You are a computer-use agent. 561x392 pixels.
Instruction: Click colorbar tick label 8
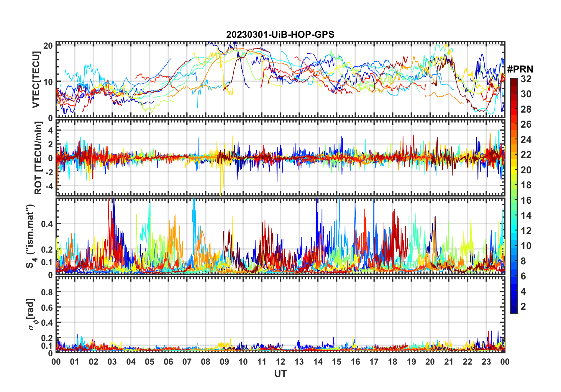tap(523, 261)
